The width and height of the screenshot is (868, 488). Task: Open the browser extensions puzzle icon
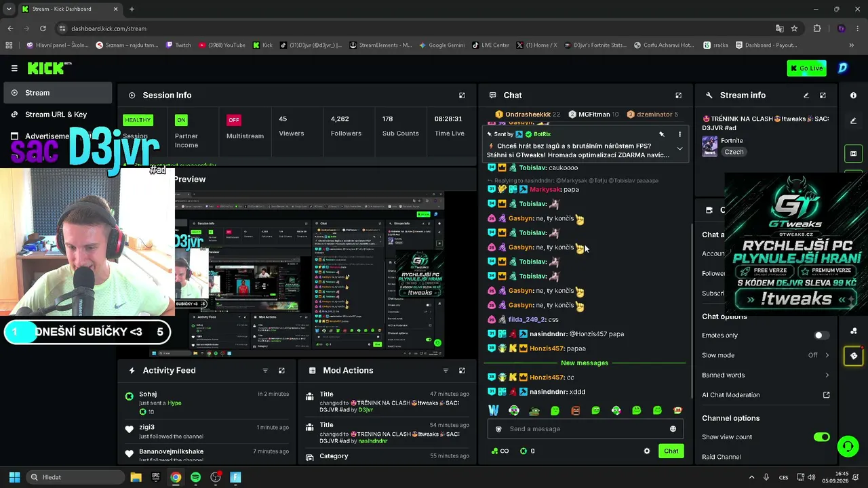[817, 28]
